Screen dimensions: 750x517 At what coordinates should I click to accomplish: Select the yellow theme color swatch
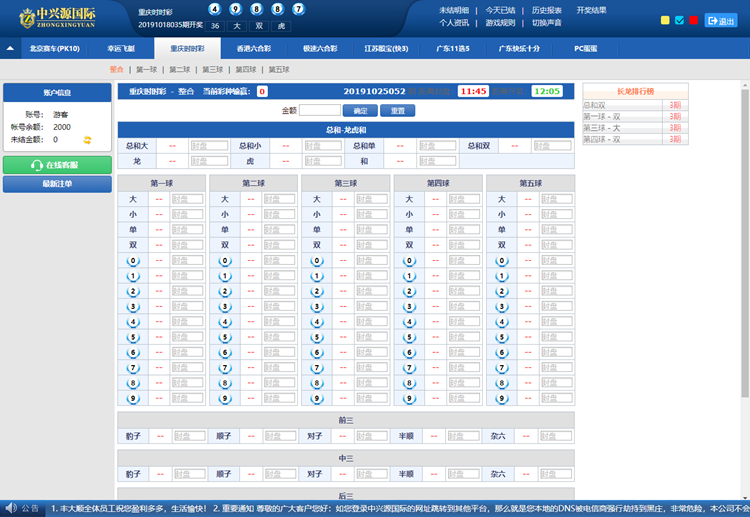click(666, 20)
